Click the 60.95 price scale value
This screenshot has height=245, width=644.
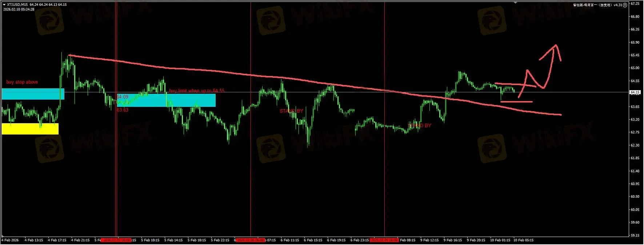635,184
